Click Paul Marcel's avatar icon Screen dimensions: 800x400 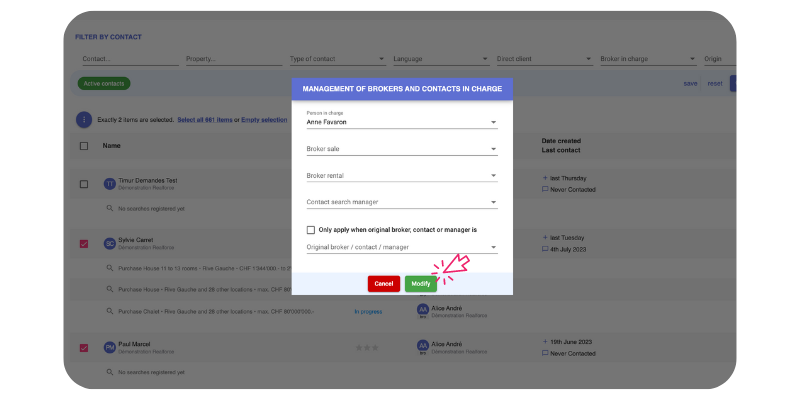(x=110, y=348)
